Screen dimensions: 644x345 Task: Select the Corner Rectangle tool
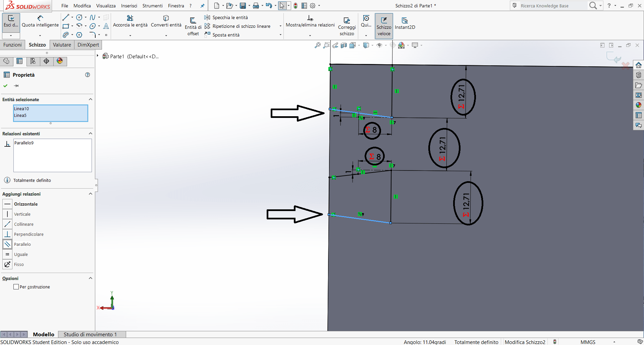coord(66,26)
